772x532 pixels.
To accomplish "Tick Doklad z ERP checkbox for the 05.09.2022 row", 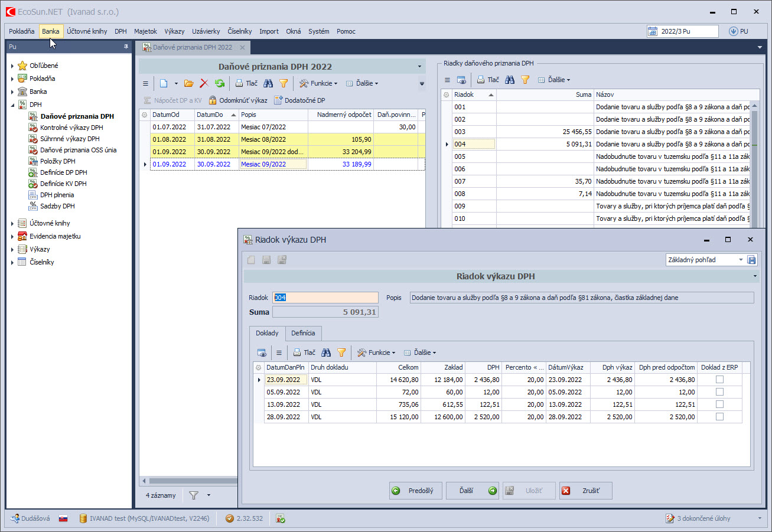I will (x=719, y=392).
